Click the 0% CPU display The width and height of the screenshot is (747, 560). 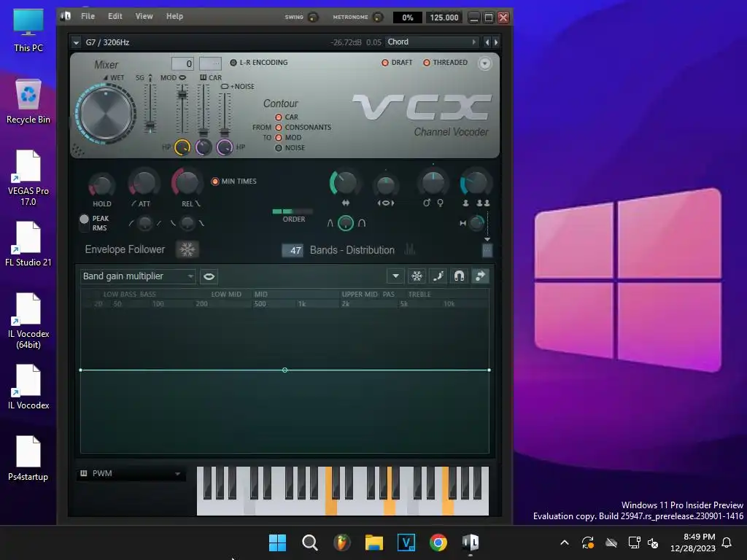pos(407,17)
